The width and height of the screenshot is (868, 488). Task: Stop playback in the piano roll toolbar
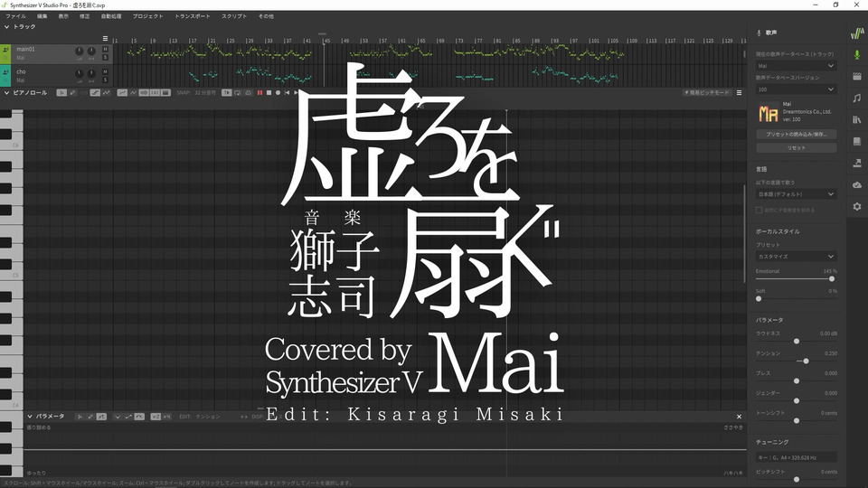click(x=269, y=93)
